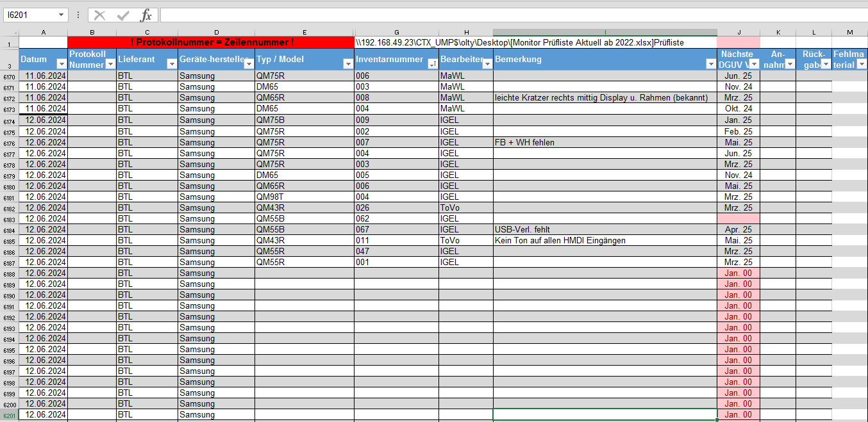Click the three-dot handle beside Name Box
868x422 pixels.
coord(78,15)
